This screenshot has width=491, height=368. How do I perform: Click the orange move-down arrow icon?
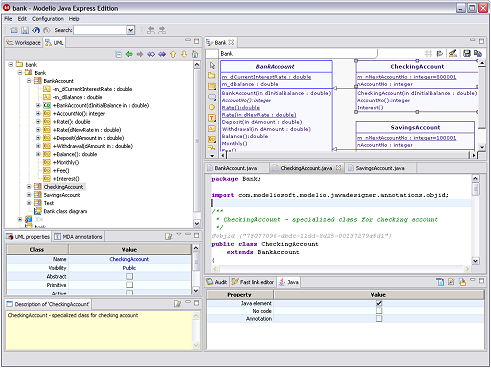click(x=184, y=54)
